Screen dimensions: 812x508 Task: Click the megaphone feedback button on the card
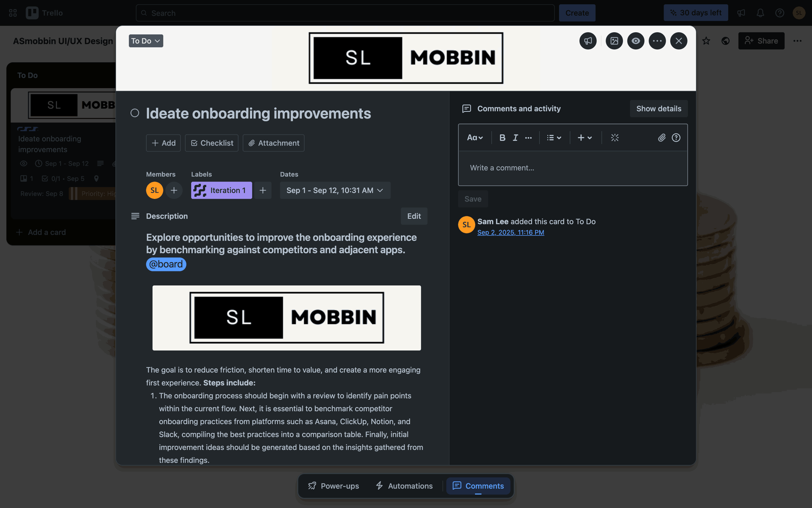(588, 41)
